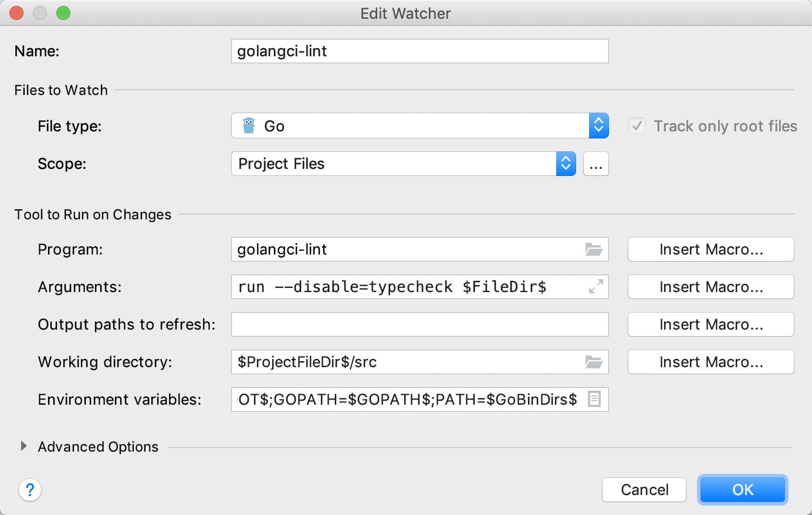The image size is (812, 515).
Task: Click the Go gopher file type icon
Action: coord(249,126)
